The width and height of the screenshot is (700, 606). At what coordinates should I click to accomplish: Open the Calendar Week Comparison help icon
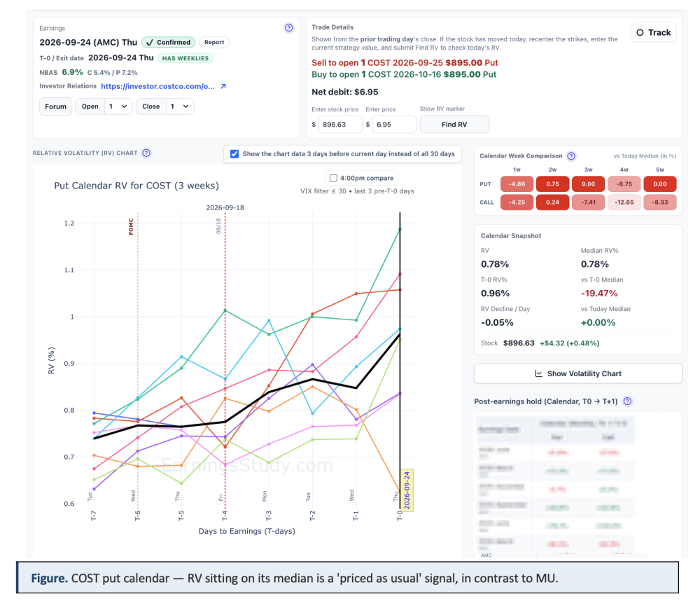pyautogui.click(x=571, y=156)
